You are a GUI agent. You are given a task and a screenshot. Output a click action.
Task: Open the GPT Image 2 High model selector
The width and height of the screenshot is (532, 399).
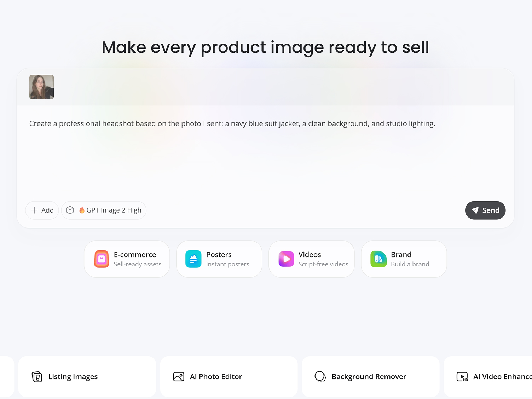[x=104, y=210]
